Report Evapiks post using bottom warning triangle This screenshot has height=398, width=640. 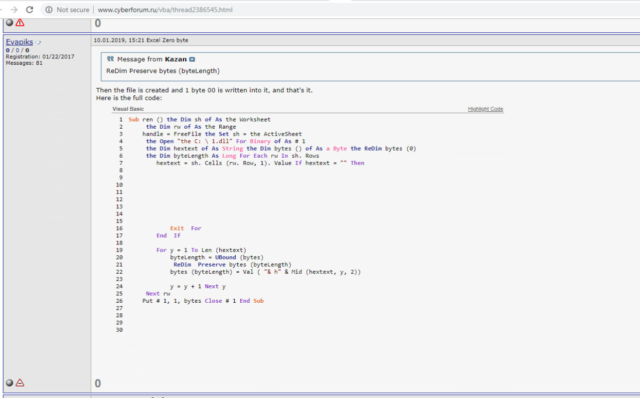[x=20, y=382]
